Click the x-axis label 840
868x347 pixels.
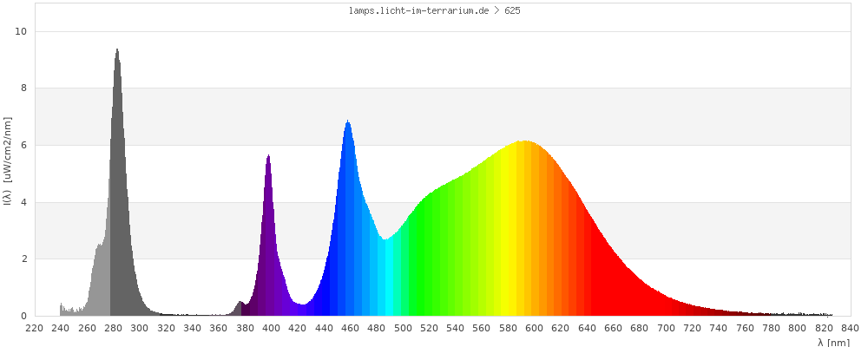[850, 328]
